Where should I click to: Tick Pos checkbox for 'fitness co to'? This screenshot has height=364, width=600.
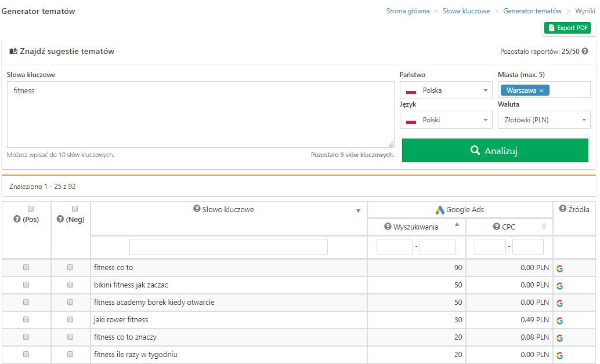point(26,268)
